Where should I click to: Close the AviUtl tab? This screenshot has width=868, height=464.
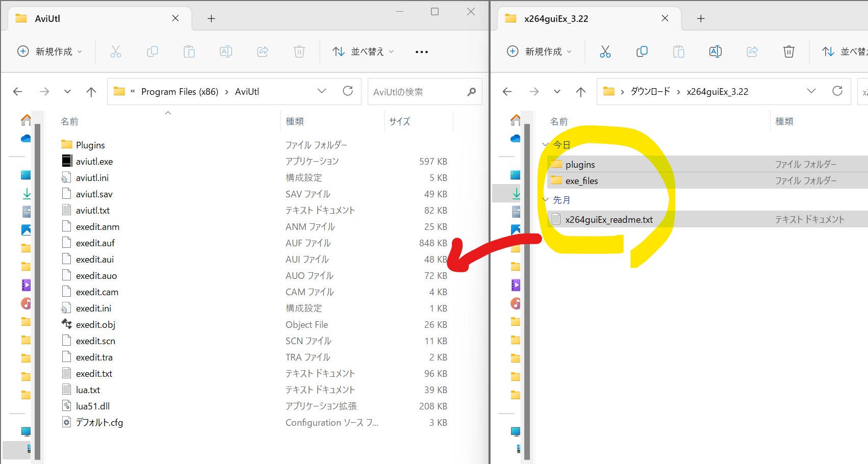(x=175, y=18)
